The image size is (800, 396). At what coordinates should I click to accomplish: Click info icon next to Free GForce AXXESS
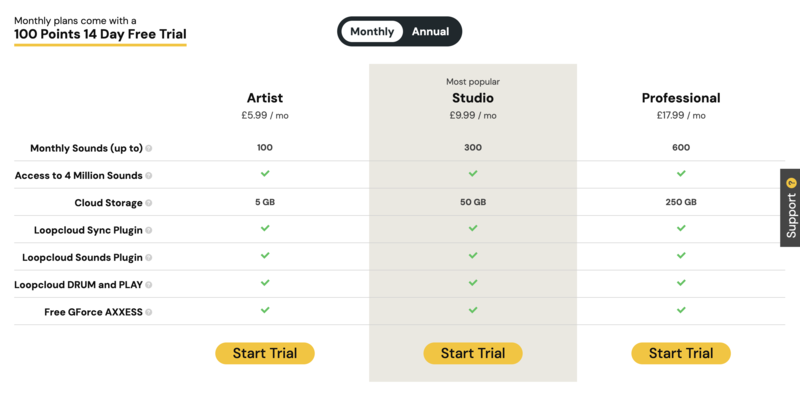click(148, 312)
